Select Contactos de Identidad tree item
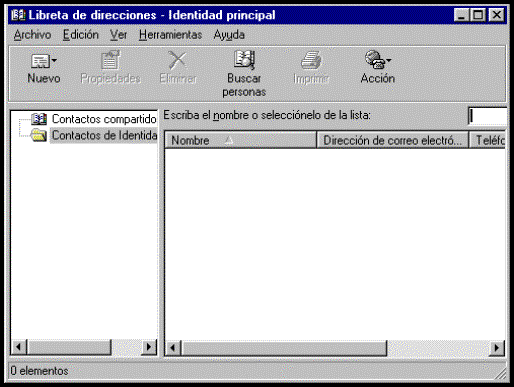 click(104, 135)
